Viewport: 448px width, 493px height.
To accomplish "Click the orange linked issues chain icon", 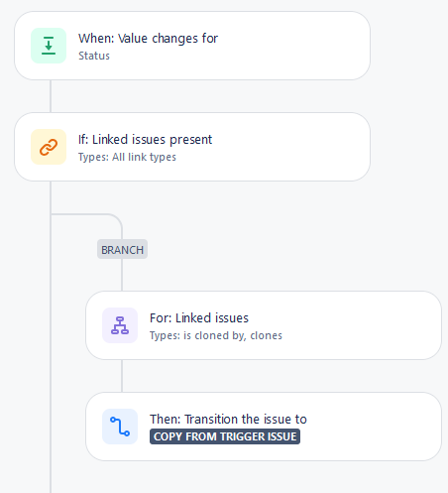I will coord(49,147).
